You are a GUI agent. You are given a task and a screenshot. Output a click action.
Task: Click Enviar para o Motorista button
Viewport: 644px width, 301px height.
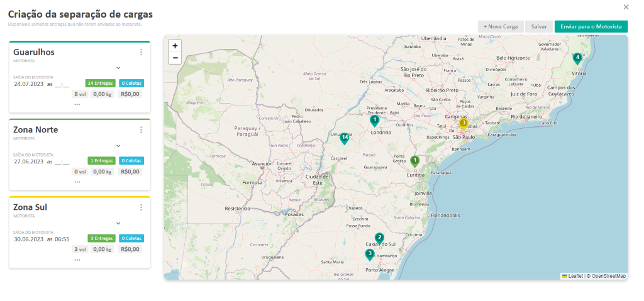(x=591, y=26)
